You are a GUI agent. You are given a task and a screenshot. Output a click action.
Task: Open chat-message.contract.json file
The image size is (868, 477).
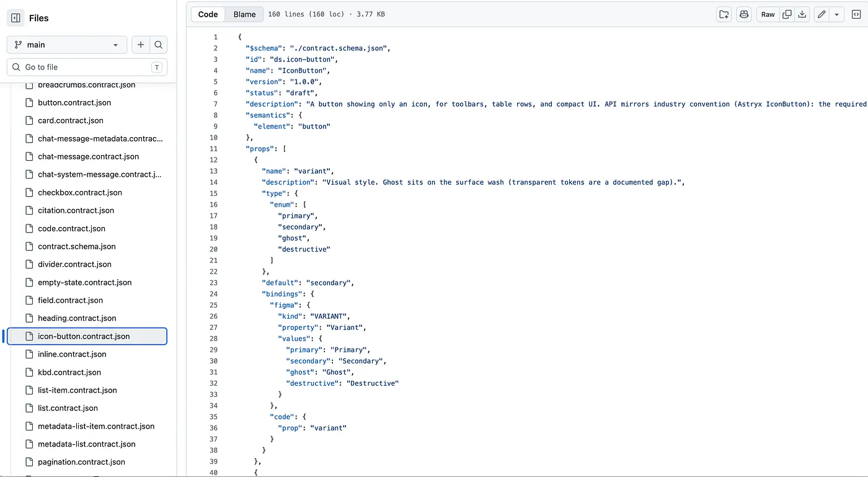[x=87, y=156]
